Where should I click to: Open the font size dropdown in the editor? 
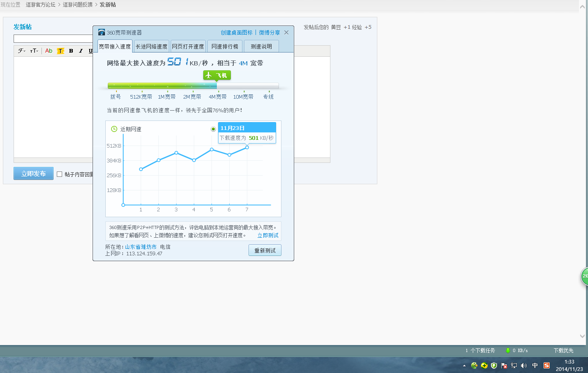[x=34, y=51]
